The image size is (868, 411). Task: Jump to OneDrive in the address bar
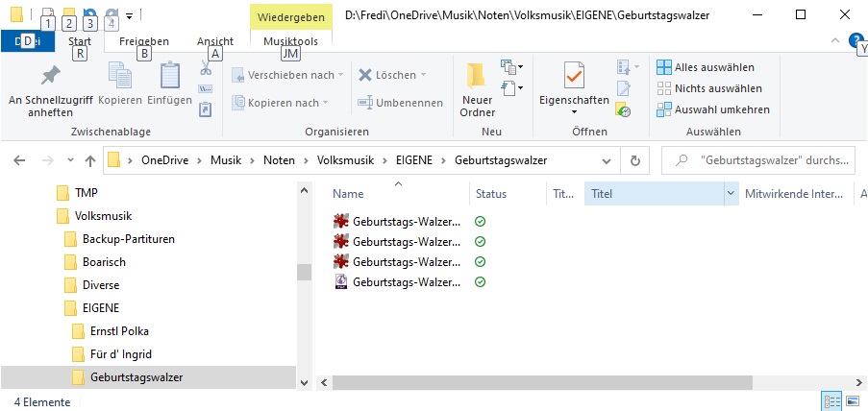tap(164, 160)
